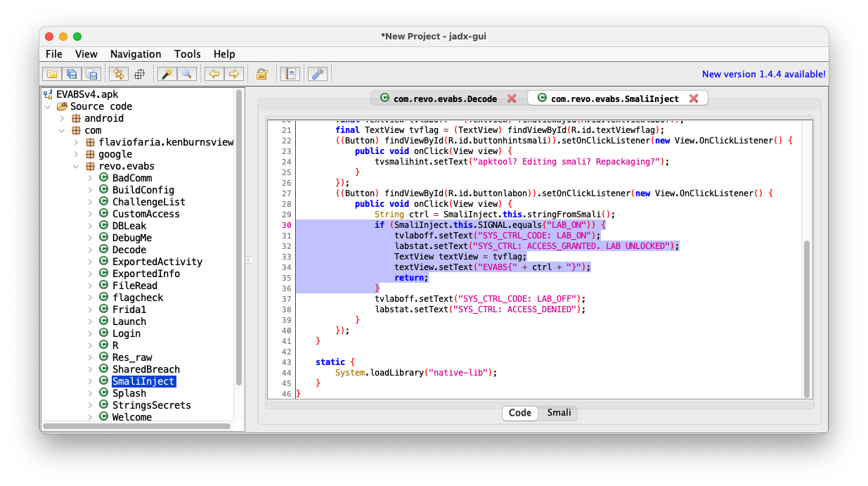868x486 pixels.
Task: Open text search with the wand icon
Action: [167, 74]
